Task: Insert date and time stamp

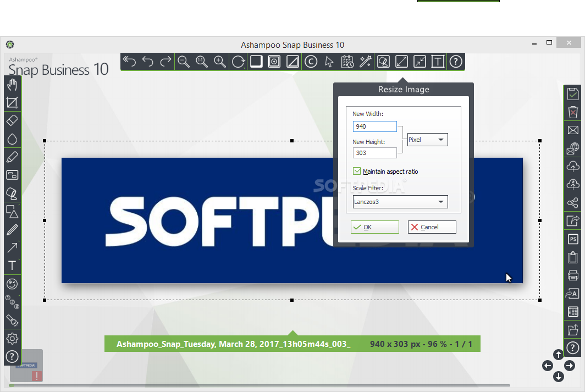Action: [347, 62]
